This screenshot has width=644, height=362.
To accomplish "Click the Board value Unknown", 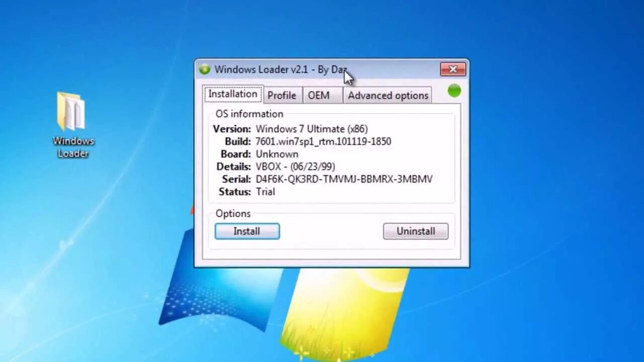I will pyautogui.click(x=277, y=154).
